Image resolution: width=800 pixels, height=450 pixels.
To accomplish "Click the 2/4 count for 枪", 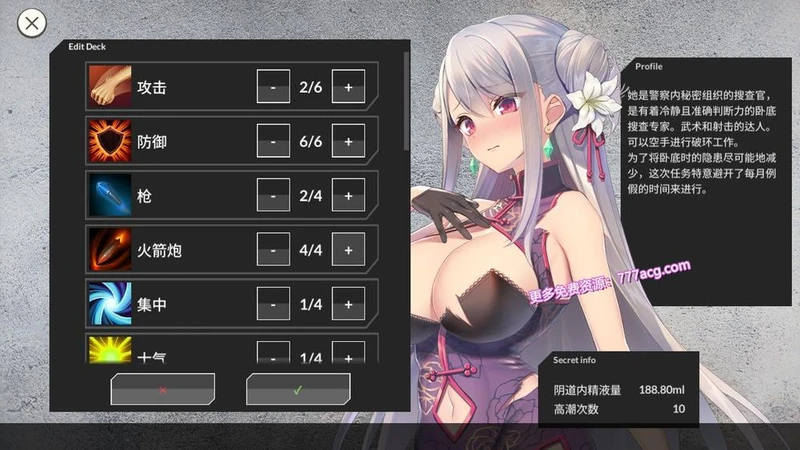I will tap(311, 196).
